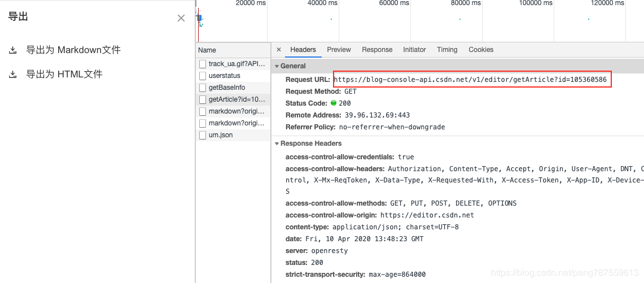
Task: Click the 20000 ms timeline marker
Action: [x=251, y=3]
